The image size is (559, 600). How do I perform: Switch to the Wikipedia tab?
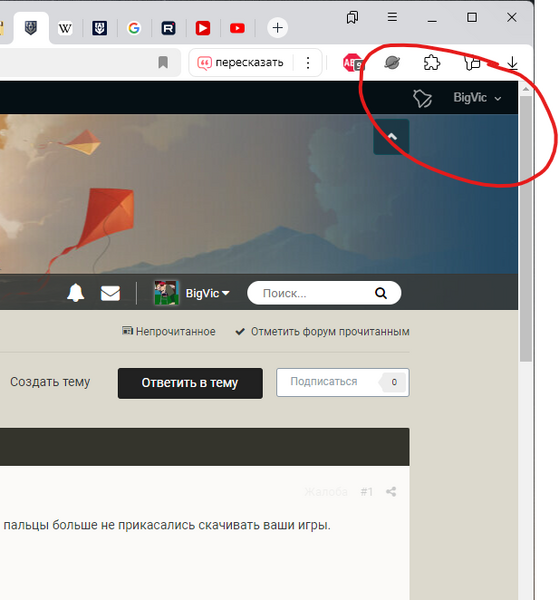(65, 28)
